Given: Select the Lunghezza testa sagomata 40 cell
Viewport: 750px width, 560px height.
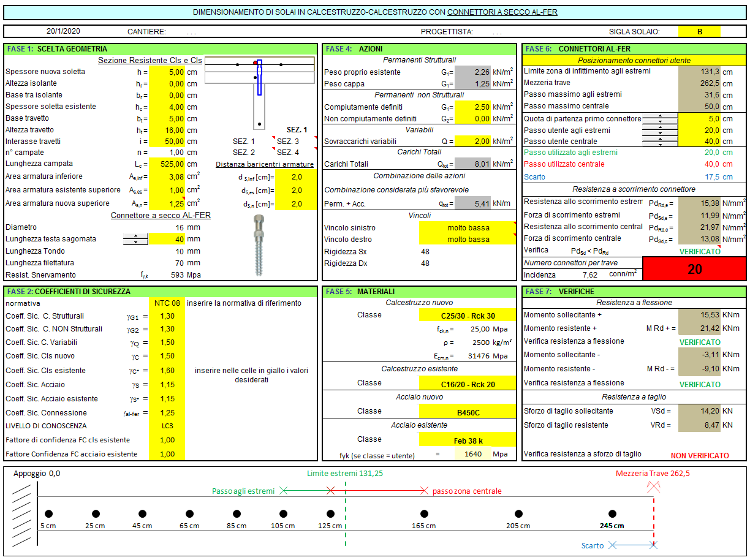Looking at the screenshot, I should 167,239.
